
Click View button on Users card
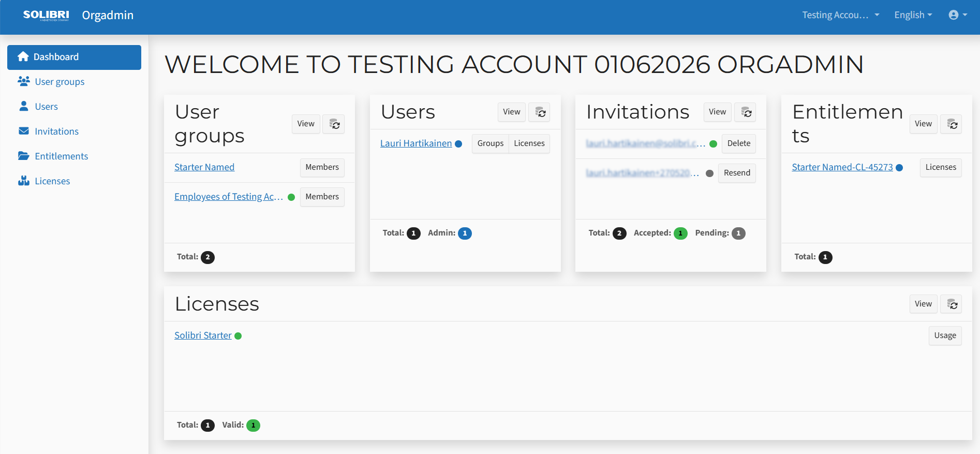coord(512,112)
